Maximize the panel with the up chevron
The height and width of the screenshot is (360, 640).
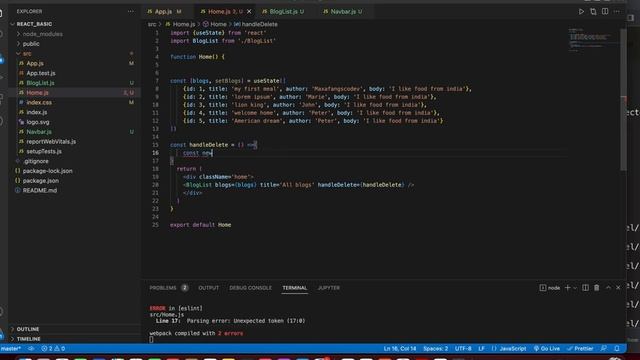[608, 288]
